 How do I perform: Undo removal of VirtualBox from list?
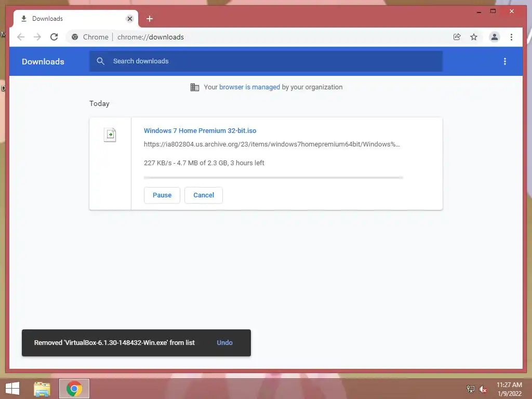pyautogui.click(x=224, y=343)
